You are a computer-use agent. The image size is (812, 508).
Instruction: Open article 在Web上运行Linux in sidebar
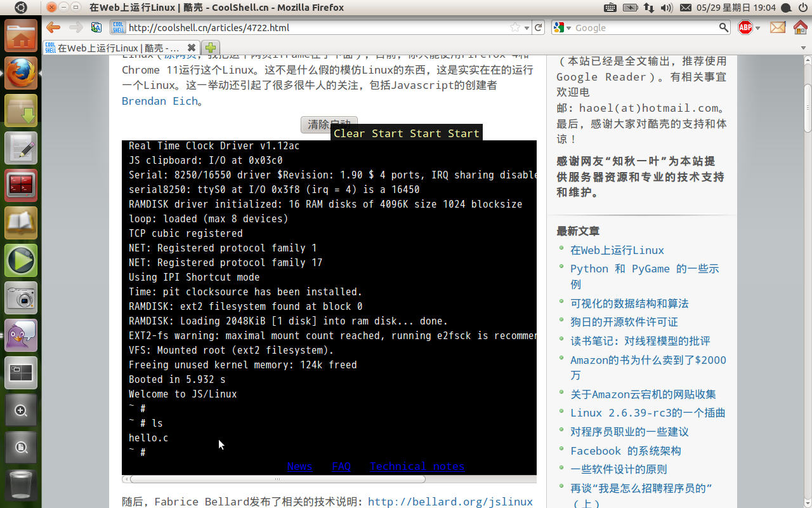[x=617, y=250]
